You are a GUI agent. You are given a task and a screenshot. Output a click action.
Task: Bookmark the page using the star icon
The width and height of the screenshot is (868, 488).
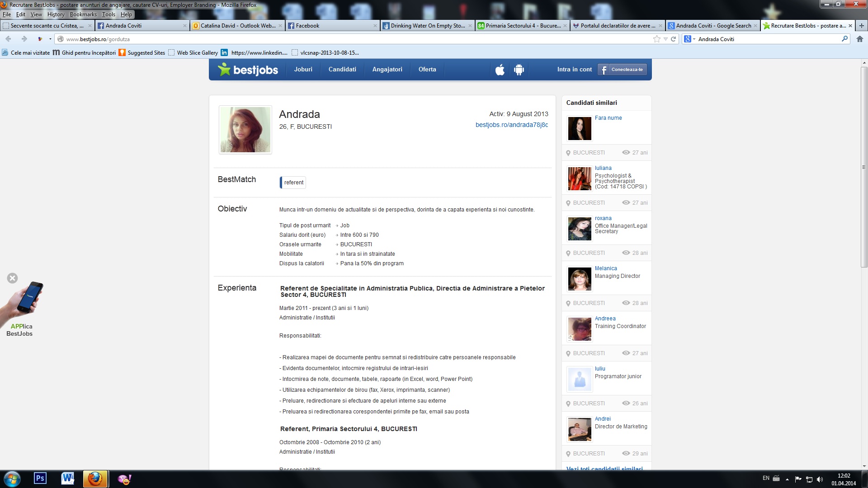(x=656, y=39)
